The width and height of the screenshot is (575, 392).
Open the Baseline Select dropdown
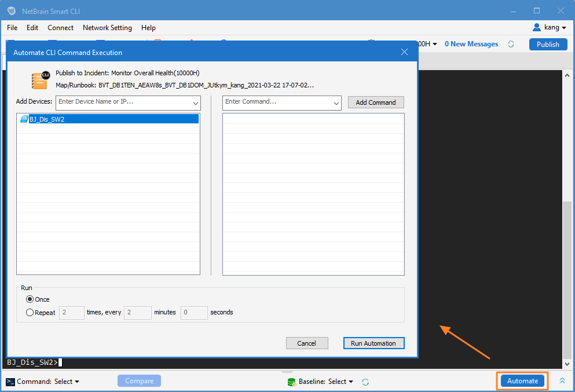point(340,382)
